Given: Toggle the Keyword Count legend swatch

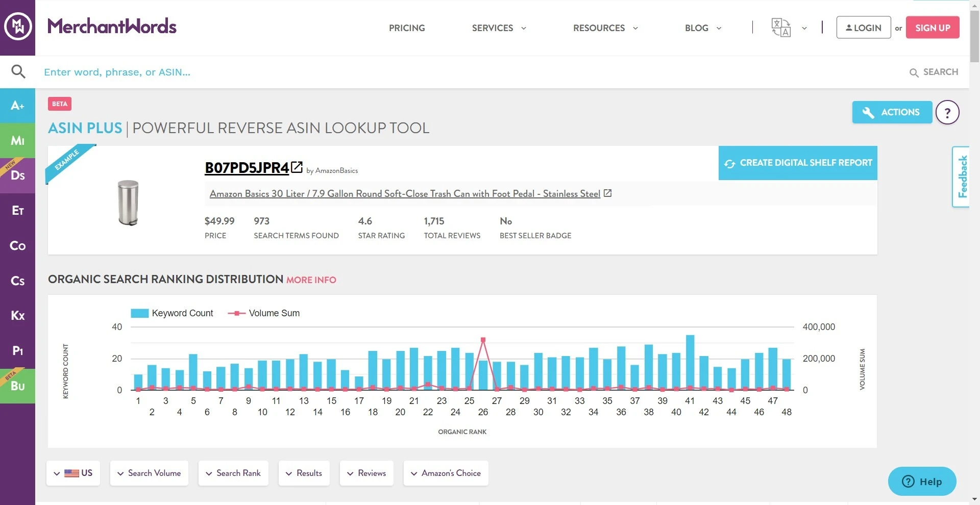Looking at the screenshot, I should [x=139, y=313].
